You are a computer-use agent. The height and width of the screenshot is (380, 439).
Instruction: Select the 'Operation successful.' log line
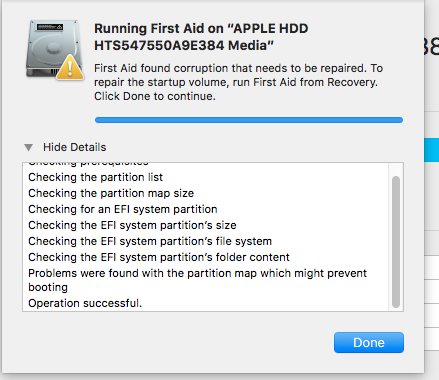(x=85, y=303)
